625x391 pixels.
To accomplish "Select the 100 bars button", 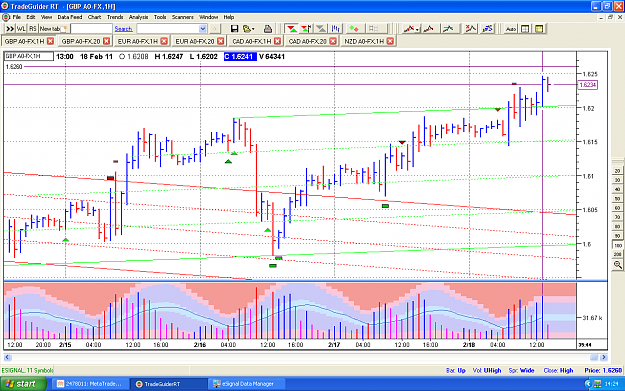I will click(x=617, y=245).
